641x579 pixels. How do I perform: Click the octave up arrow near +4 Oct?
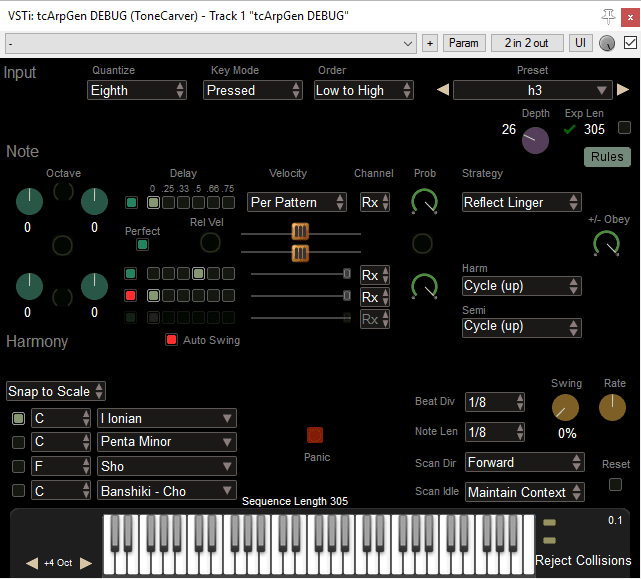[86, 563]
